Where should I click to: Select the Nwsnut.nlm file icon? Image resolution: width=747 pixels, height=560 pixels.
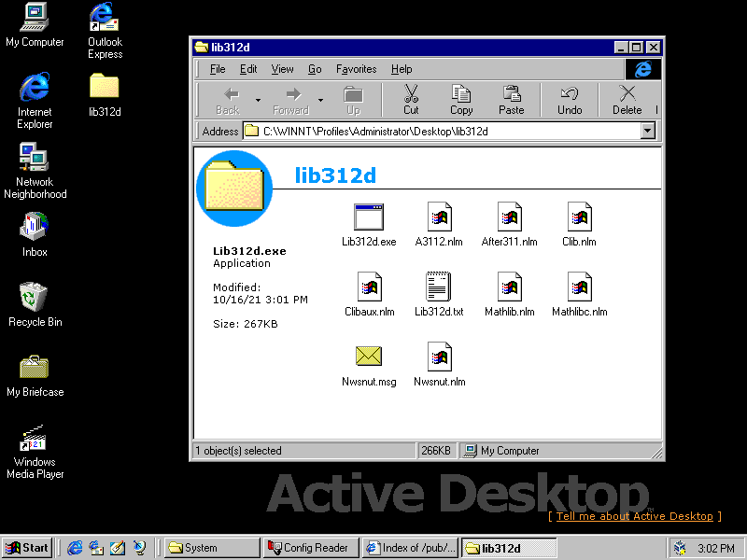pyautogui.click(x=439, y=365)
